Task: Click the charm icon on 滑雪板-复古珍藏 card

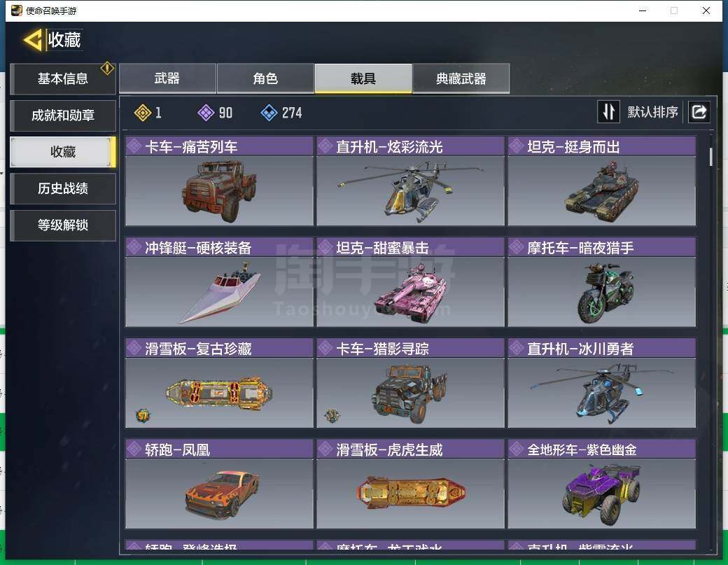Action: click(x=143, y=415)
